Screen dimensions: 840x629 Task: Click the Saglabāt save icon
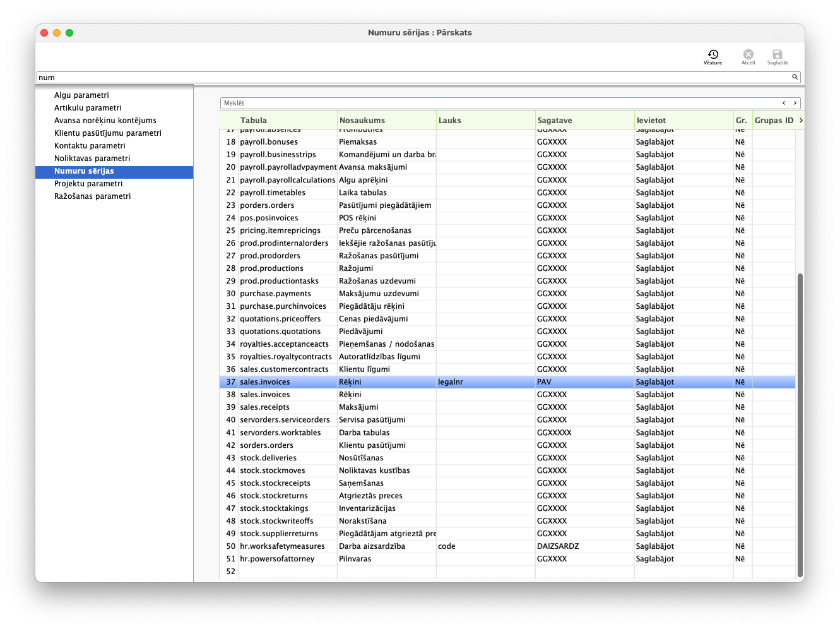pyautogui.click(x=777, y=56)
